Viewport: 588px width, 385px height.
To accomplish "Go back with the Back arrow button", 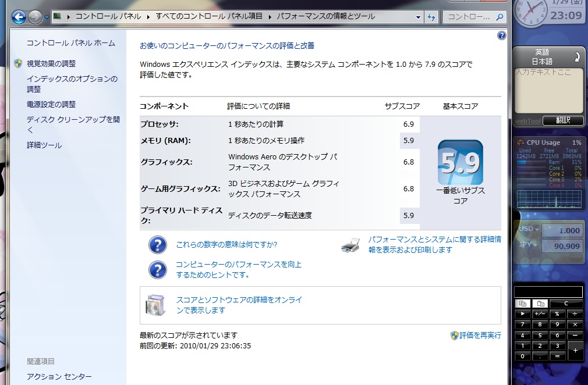I will pos(19,17).
